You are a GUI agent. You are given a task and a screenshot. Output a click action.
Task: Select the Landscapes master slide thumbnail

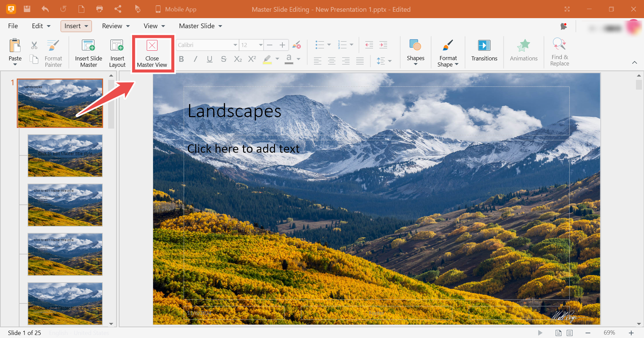pyautogui.click(x=60, y=103)
